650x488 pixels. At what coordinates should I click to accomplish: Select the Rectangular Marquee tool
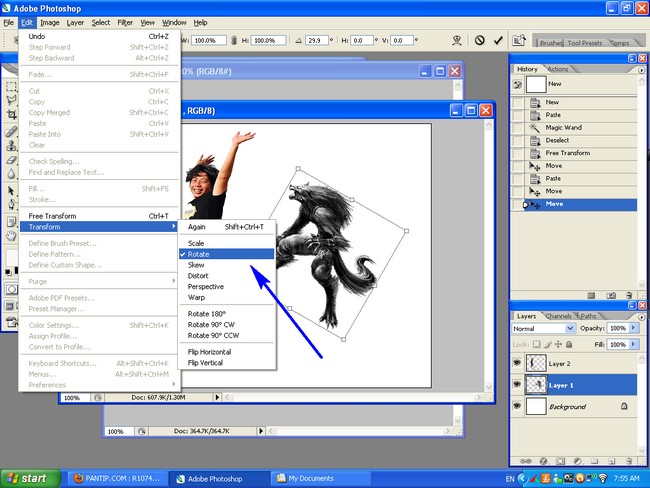(11, 86)
